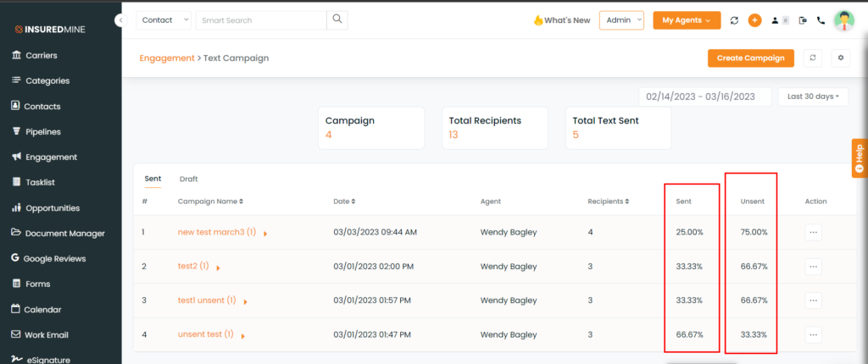The width and height of the screenshot is (868, 364).
Task: Click the 75.00% unsent value
Action: [x=754, y=232]
